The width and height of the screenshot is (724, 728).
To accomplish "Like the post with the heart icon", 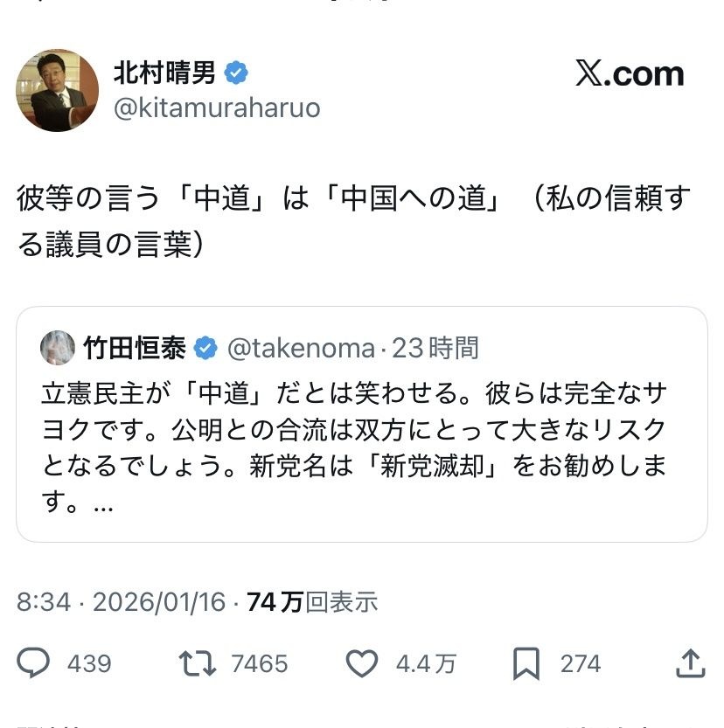I will 362,664.
